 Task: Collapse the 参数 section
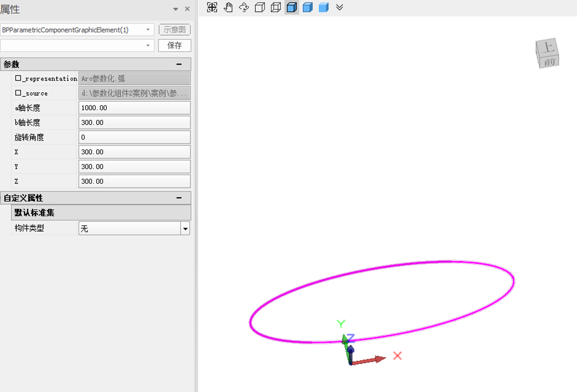tap(179, 64)
